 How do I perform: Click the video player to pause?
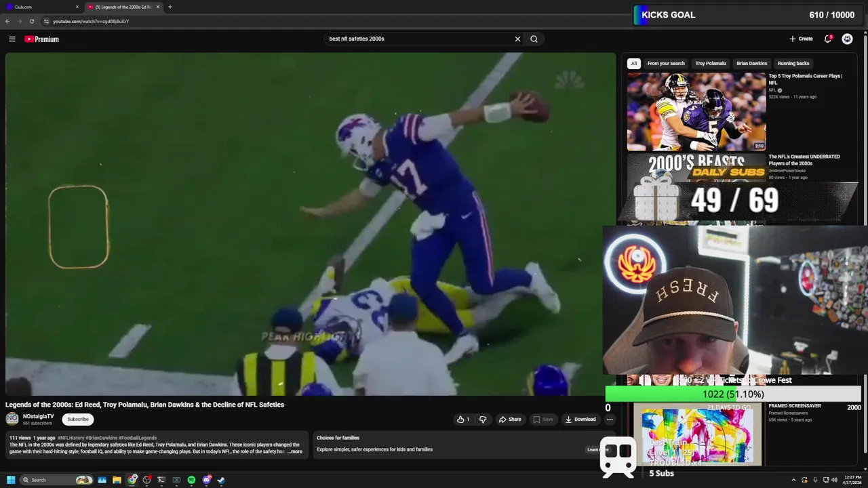point(311,224)
